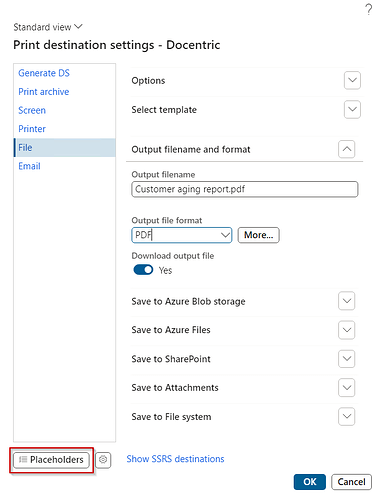Open the help question mark icon
Viewport: 374px width, 500px height.
click(x=368, y=9)
